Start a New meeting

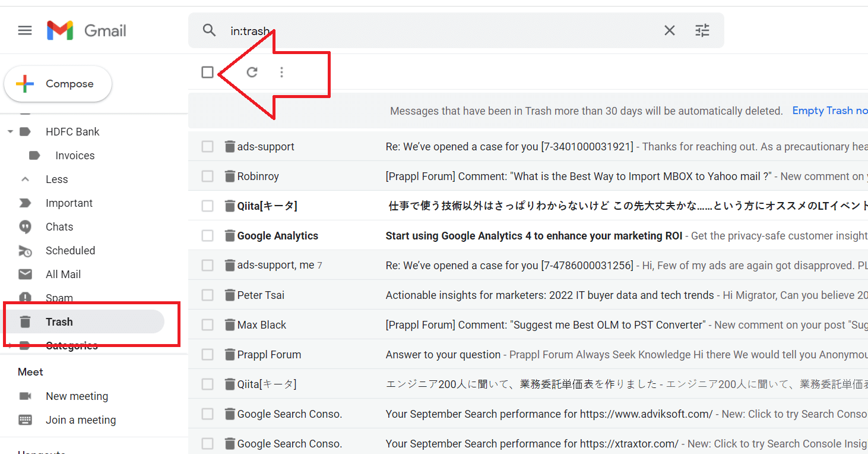click(x=77, y=396)
